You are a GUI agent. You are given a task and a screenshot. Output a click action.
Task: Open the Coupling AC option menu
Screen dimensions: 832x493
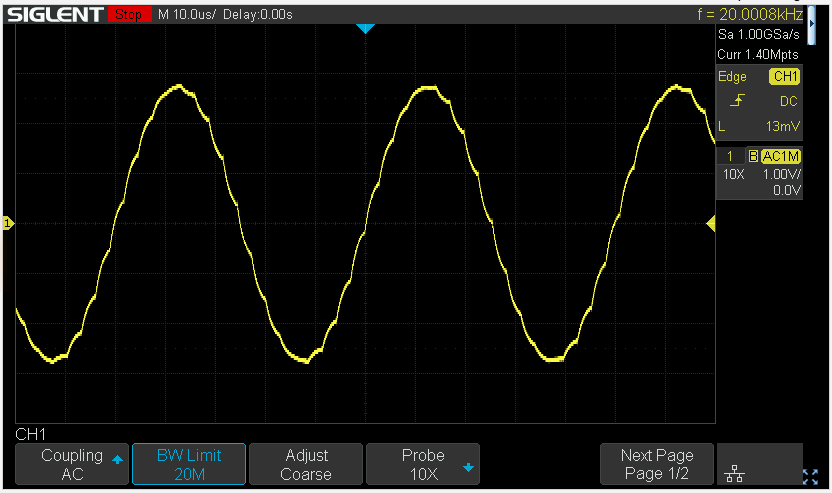pyautogui.click(x=73, y=464)
